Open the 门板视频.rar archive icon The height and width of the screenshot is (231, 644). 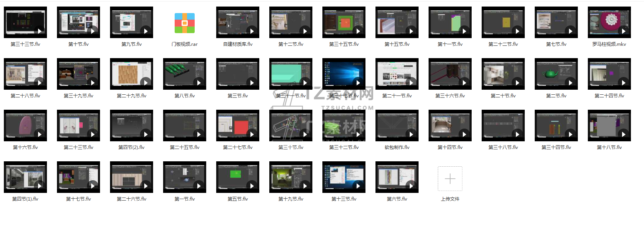click(185, 23)
